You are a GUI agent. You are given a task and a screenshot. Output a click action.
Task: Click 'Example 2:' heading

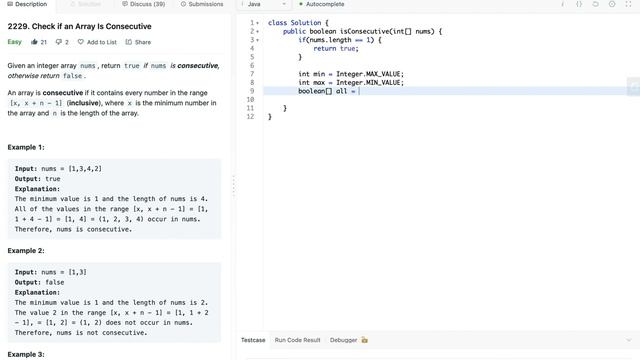pos(26,251)
